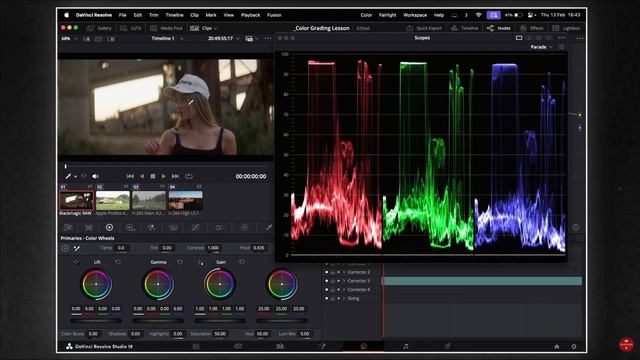Viewport: 640px width, 360px height.
Task: Switch to the Cut page icon
Action: [x=238, y=346]
